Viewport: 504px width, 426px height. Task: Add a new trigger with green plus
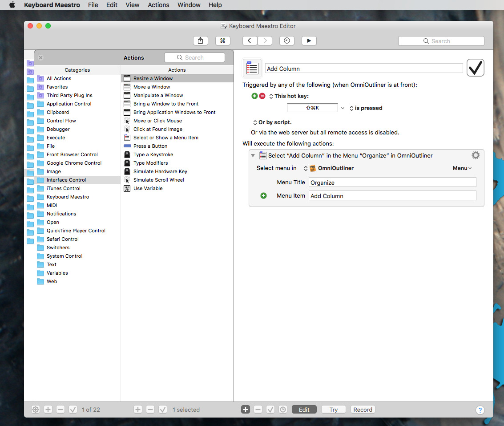click(254, 96)
